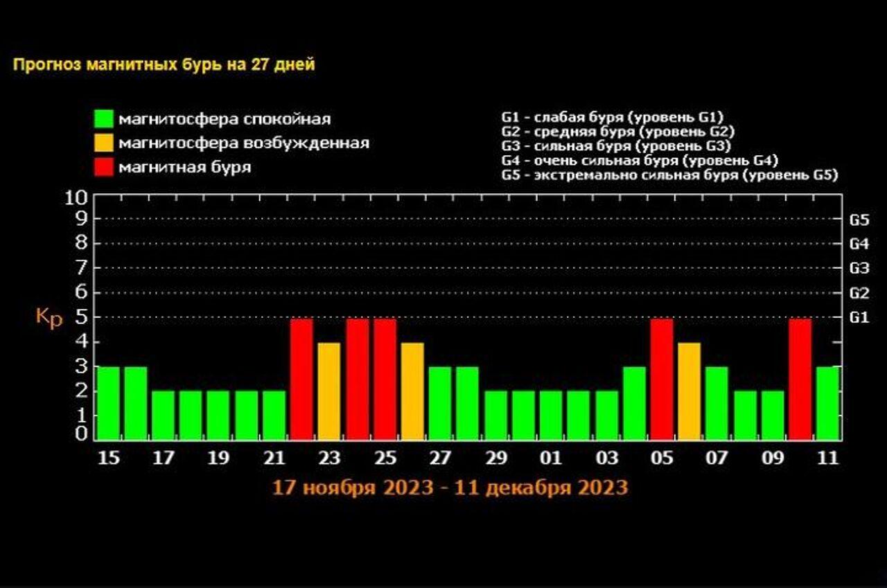This screenshot has width=887, height=588.
Task: Click the 'G1 - слабая буря' description line
Action: coord(613,116)
